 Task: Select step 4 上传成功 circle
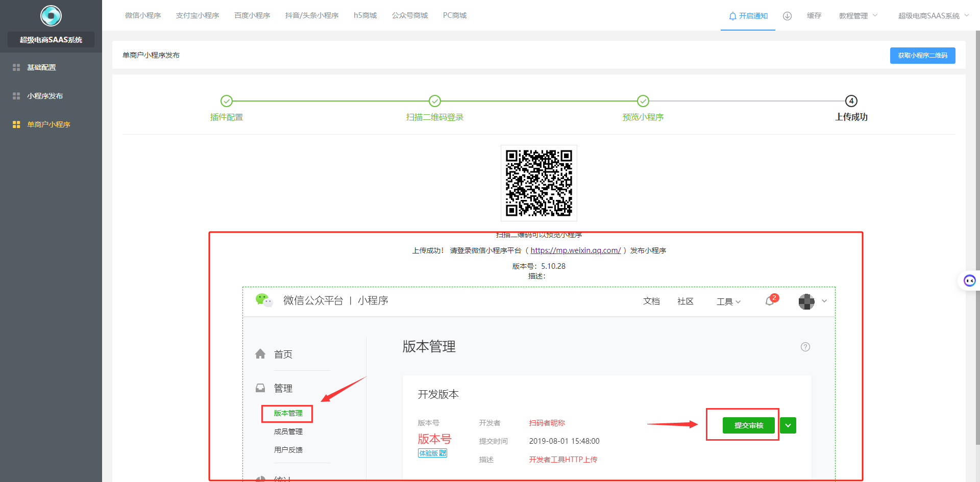click(x=851, y=101)
